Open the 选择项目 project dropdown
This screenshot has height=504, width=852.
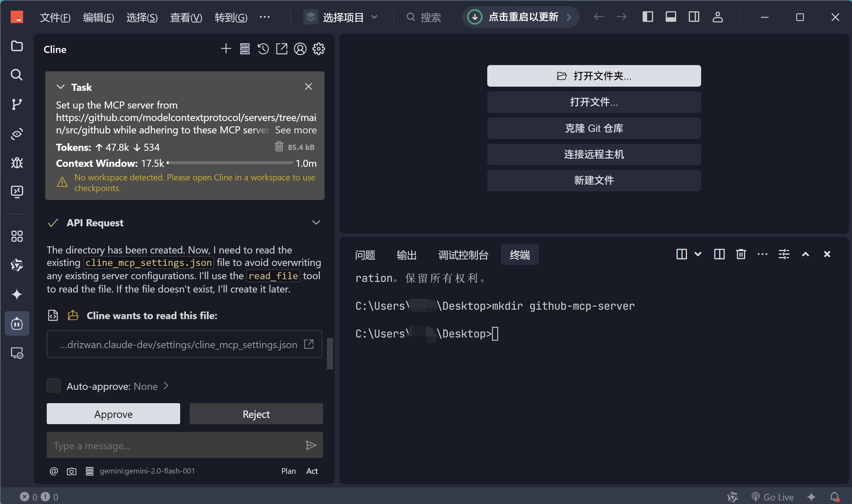click(x=342, y=17)
